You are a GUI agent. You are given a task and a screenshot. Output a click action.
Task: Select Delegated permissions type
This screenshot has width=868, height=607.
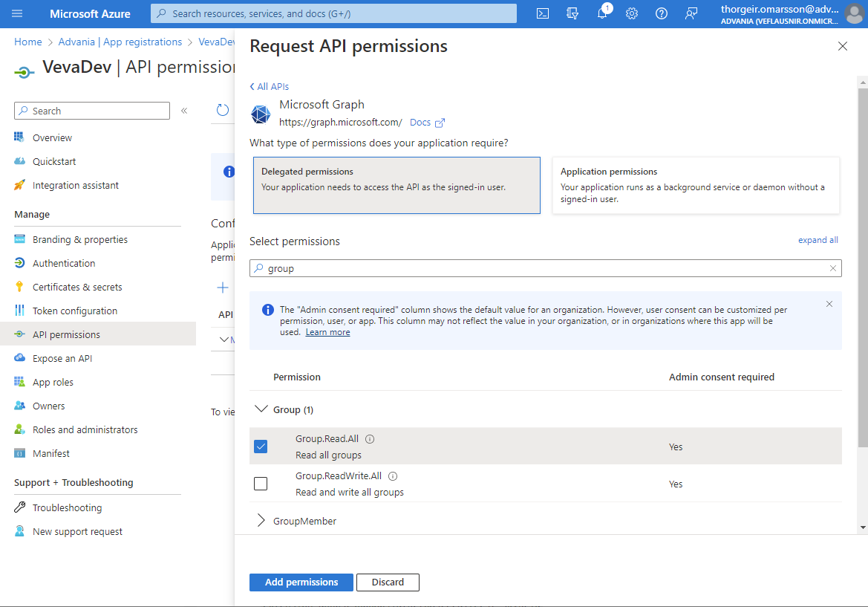point(397,185)
